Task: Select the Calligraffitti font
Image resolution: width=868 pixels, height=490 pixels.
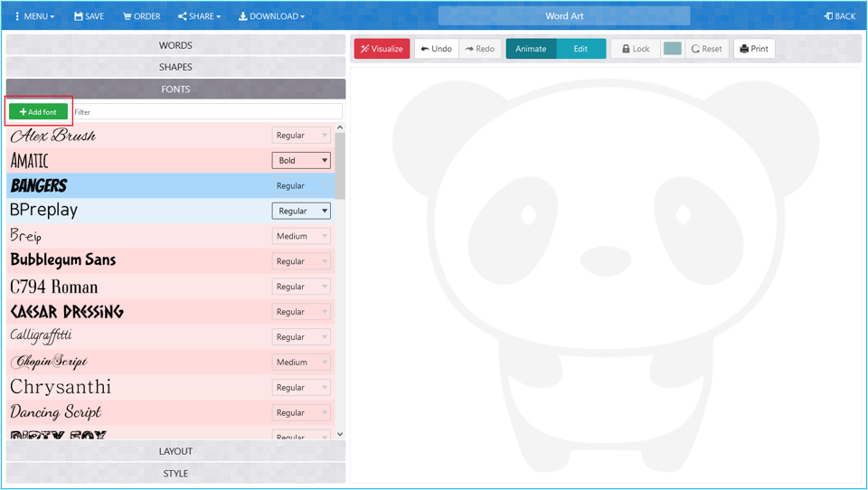Action: 41,336
